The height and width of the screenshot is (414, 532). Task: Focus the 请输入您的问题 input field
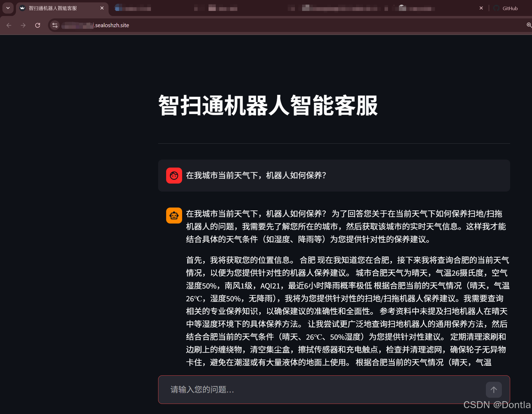[x=293, y=389]
